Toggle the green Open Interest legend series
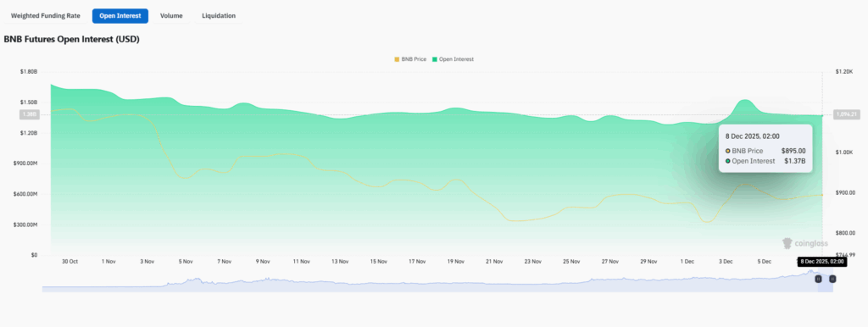Viewport: 868px width, 327px height. 453,59
